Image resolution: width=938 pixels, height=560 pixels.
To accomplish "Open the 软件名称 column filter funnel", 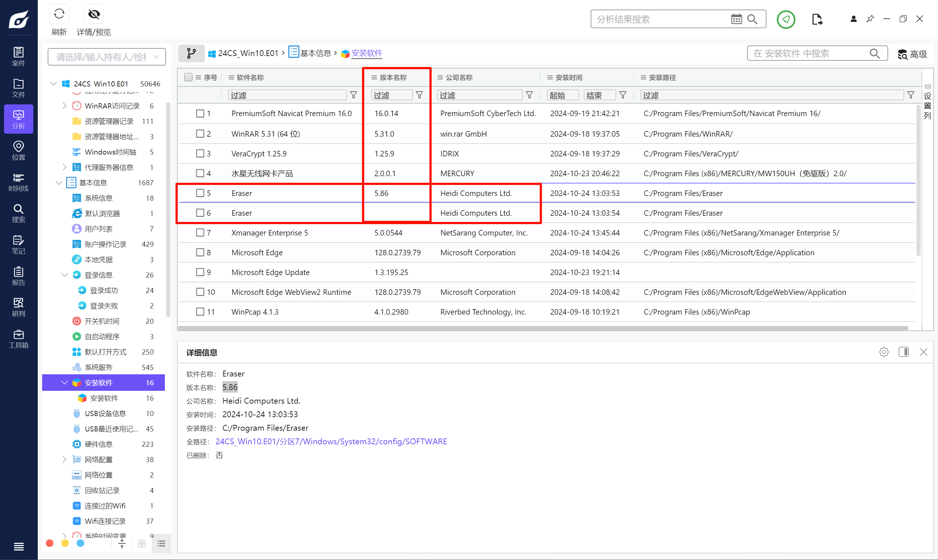I will (x=353, y=95).
